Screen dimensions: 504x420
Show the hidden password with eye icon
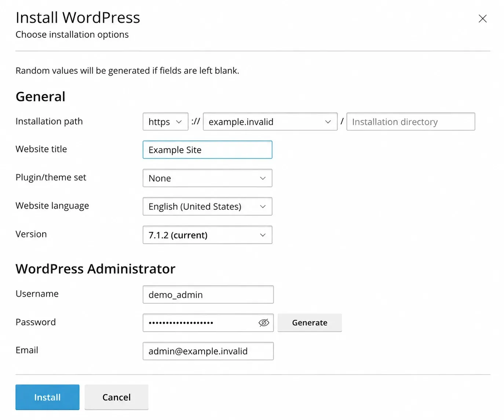[x=264, y=323]
